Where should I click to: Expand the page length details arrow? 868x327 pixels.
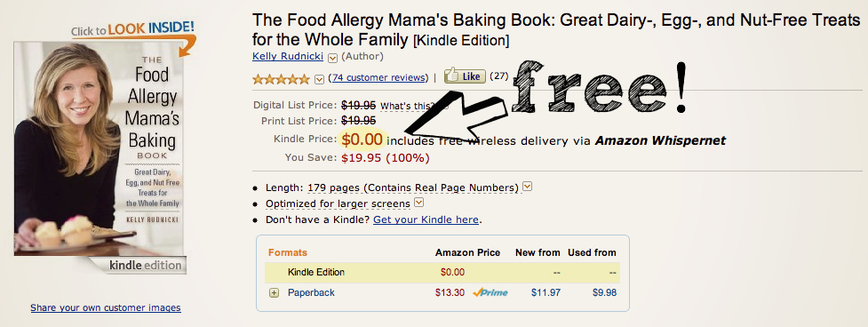528,187
